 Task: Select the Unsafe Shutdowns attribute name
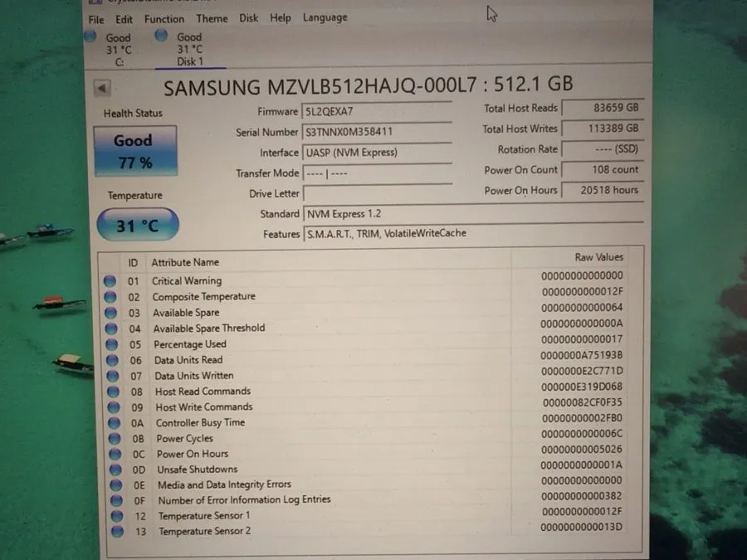[198, 470]
